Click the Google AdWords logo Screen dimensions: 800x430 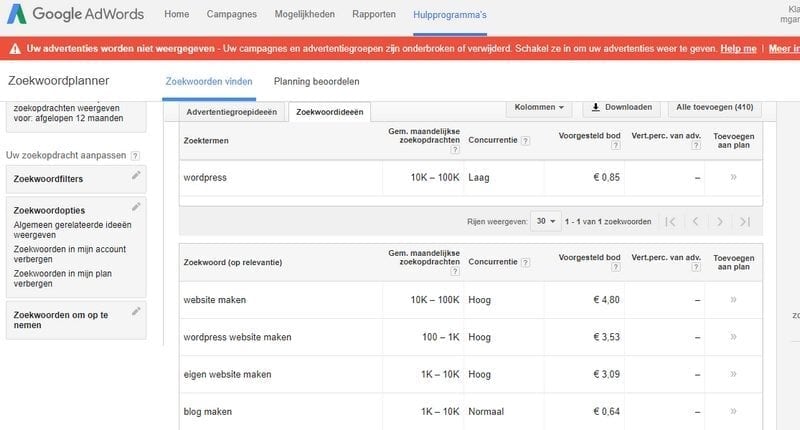pyautogui.click(x=76, y=14)
